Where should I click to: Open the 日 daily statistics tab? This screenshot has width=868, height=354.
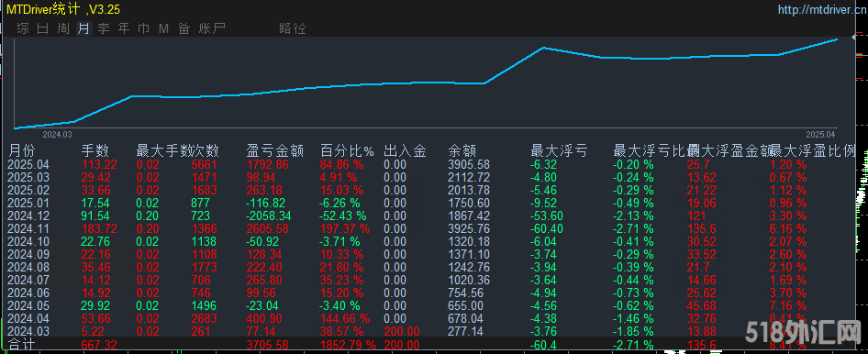pos(43,28)
